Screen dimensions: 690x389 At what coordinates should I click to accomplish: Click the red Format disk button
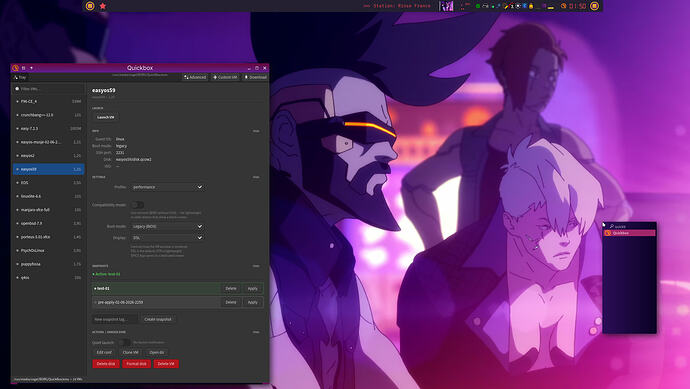click(x=136, y=364)
